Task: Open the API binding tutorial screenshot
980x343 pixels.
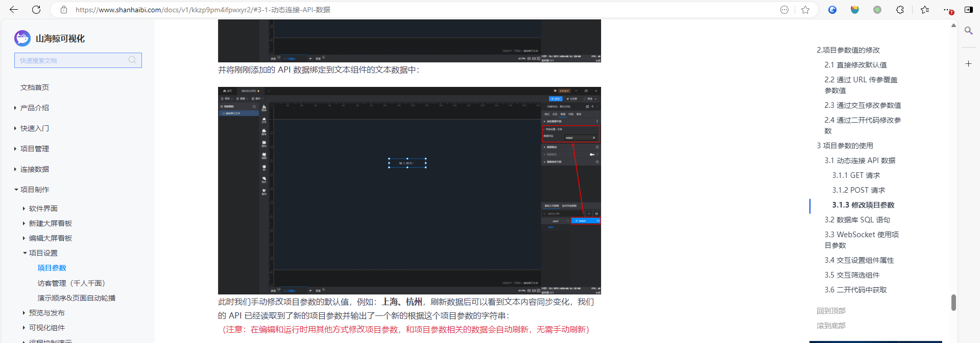Action: click(410, 191)
